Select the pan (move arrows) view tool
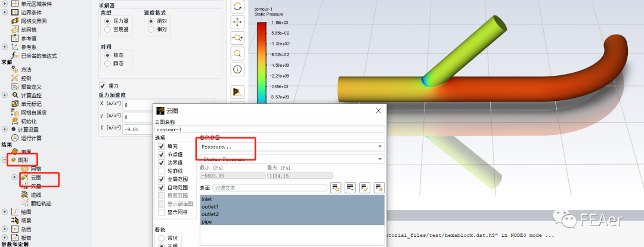 point(238,22)
